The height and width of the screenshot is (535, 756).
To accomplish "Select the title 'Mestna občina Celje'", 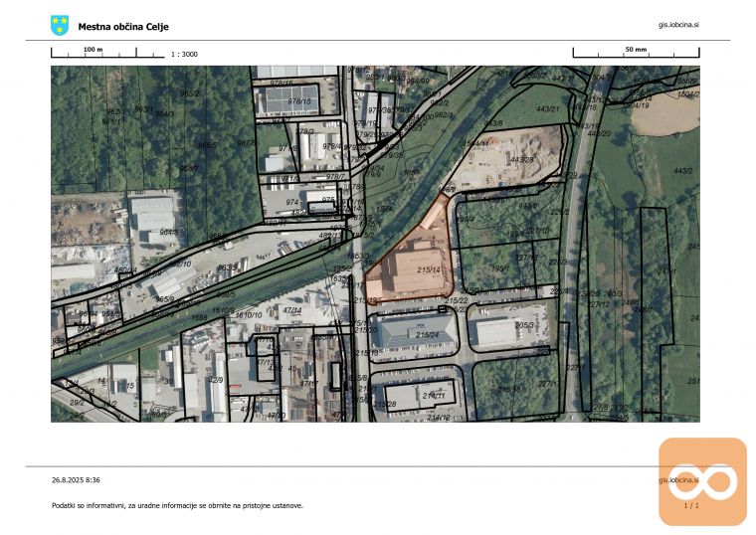I will pyautogui.click(x=123, y=27).
